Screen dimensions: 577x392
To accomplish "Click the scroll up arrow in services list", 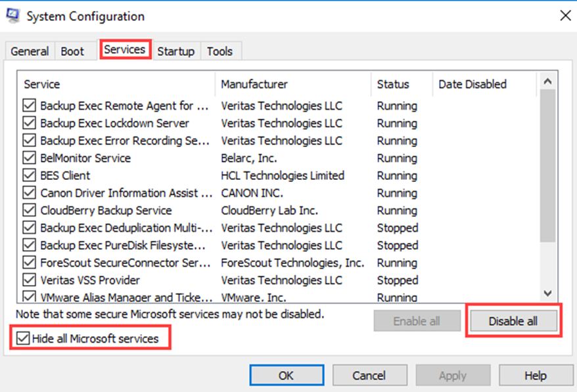I will tap(547, 81).
